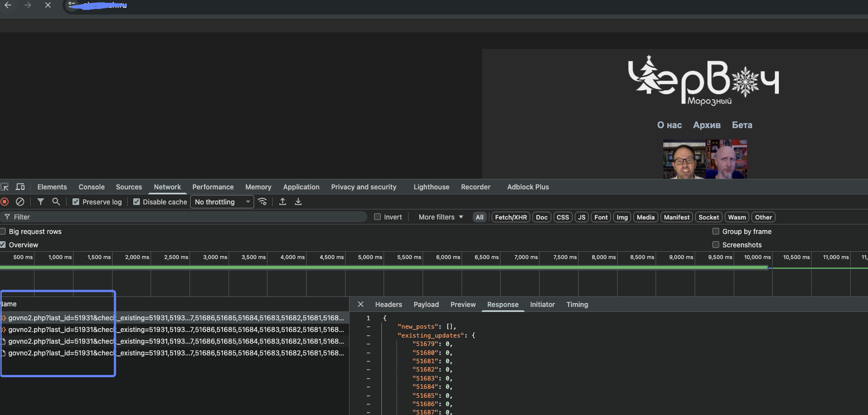
Task: Click the Export HAR download icon
Action: point(298,202)
